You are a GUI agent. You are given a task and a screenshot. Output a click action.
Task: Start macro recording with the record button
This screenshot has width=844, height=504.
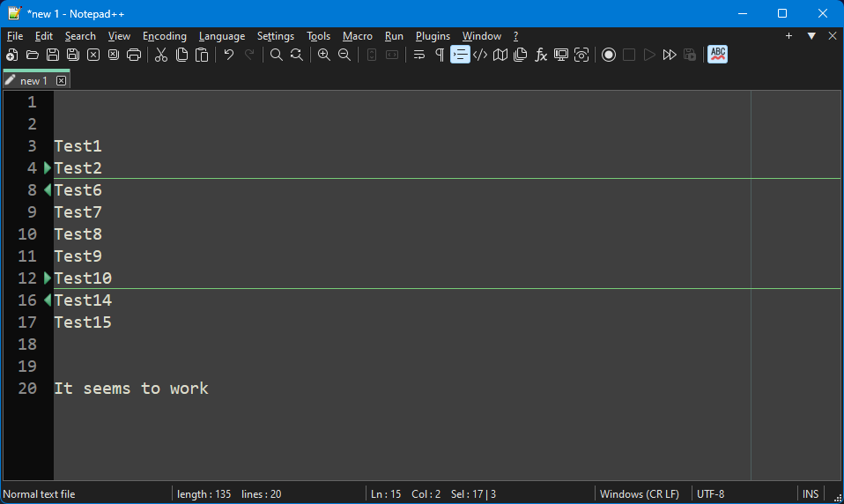point(609,55)
